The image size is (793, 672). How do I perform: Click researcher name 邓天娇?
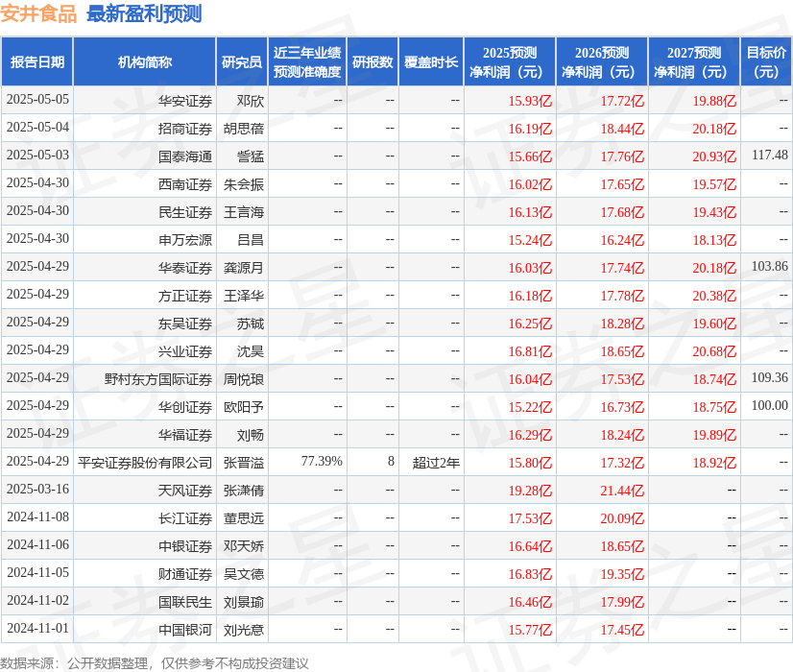244,546
